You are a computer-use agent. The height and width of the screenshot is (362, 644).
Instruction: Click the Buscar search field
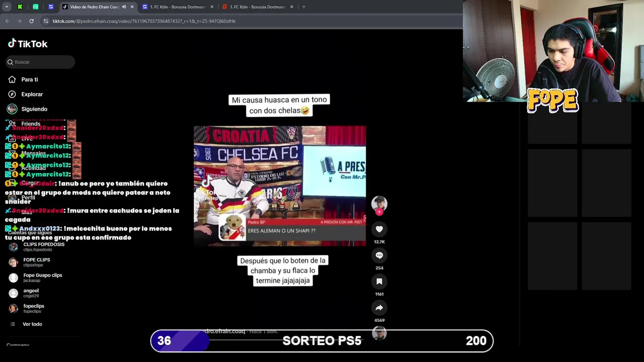click(40, 62)
